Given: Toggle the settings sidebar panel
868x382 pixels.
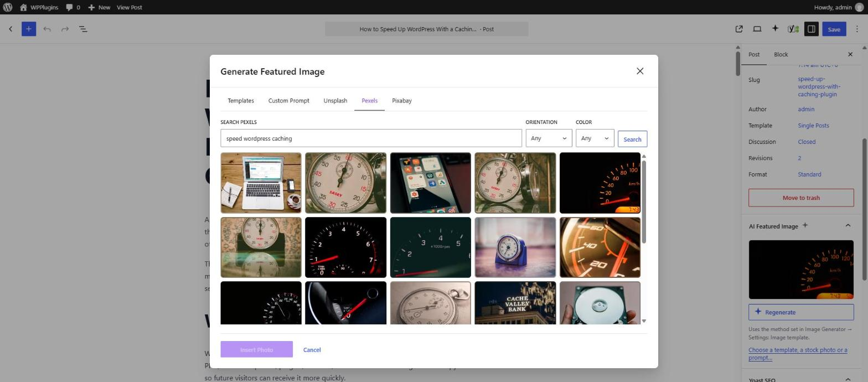Looking at the screenshot, I should pyautogui.click(x=811, y=29).
